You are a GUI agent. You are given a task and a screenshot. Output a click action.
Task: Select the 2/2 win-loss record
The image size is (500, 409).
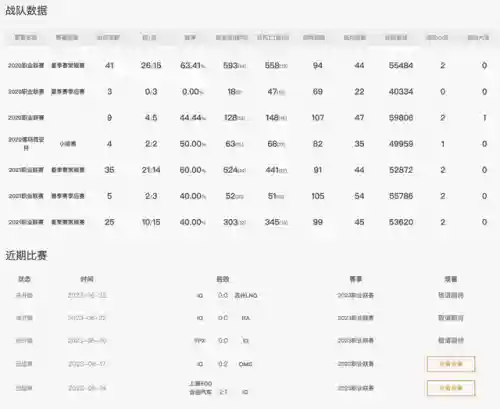151,144
